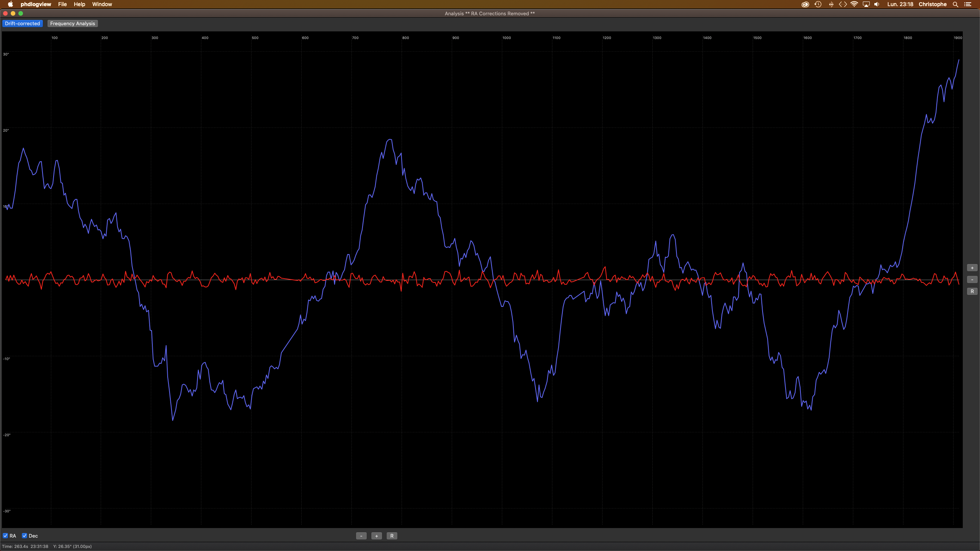
Task: Uncheck the RA checkbox
Action: coord(5,536)
